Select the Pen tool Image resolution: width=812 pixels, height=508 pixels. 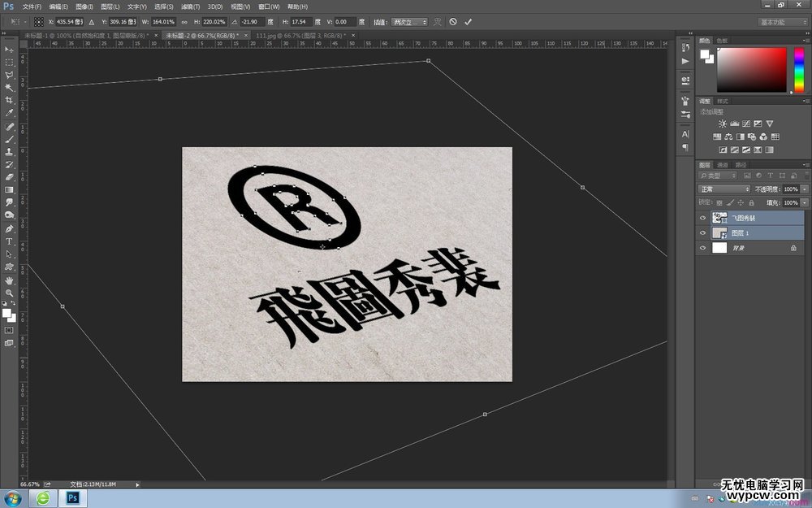[10, 228]
